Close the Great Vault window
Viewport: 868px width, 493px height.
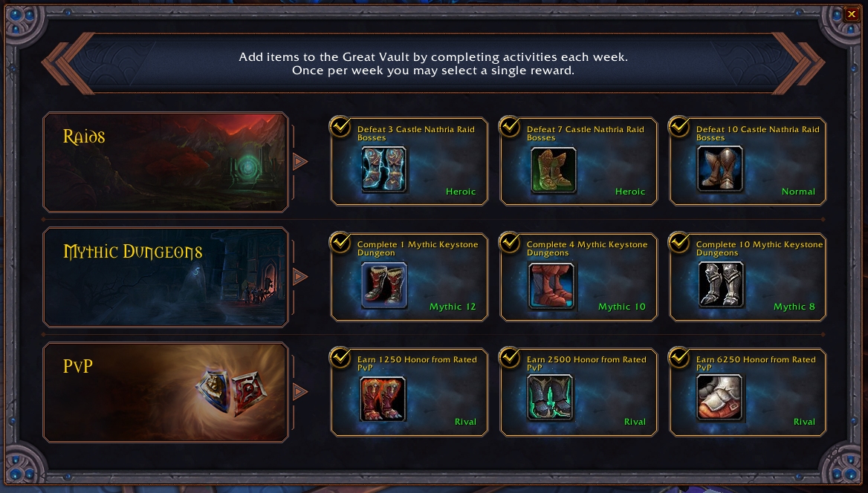(x=852, y=14)
